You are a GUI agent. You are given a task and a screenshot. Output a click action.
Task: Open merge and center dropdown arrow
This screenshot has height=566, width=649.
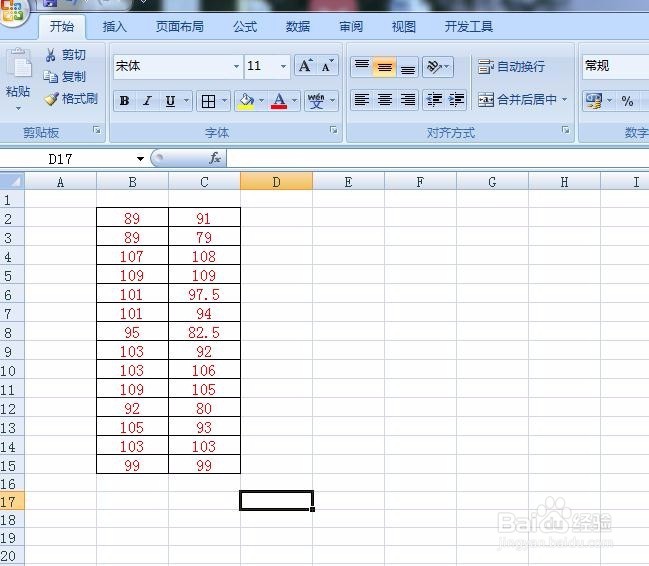[x=565, y=100]
